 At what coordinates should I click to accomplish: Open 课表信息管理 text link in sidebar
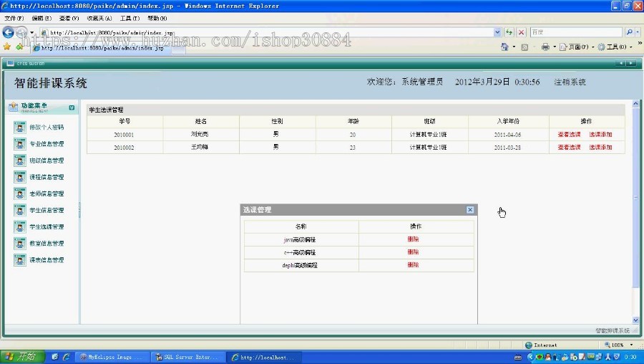tap(47, 260)
